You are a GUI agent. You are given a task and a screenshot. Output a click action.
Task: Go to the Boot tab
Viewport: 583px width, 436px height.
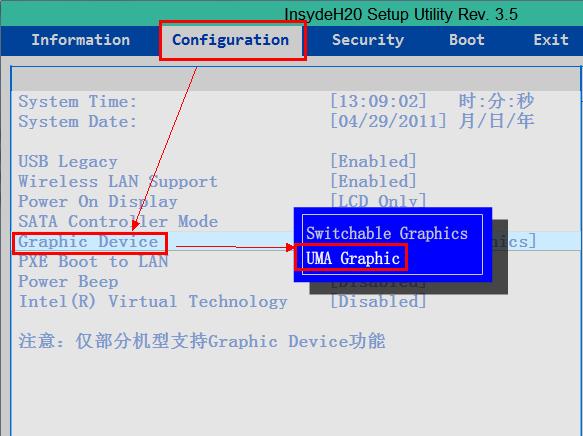(x=467, y=40)
